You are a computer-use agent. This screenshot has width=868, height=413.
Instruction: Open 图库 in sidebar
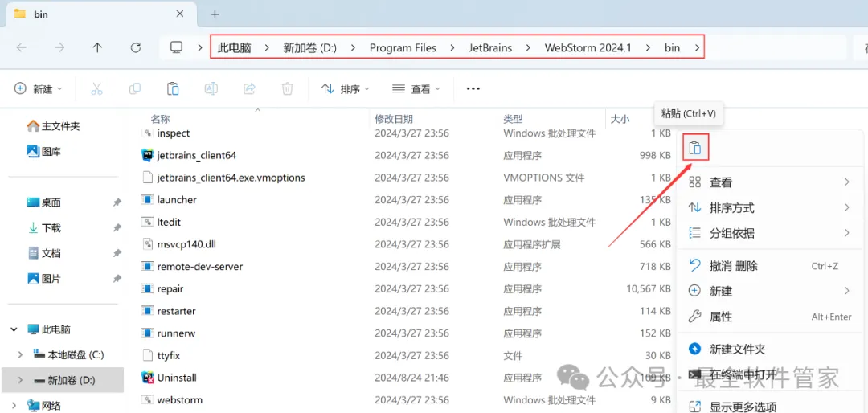pos(43,151)
